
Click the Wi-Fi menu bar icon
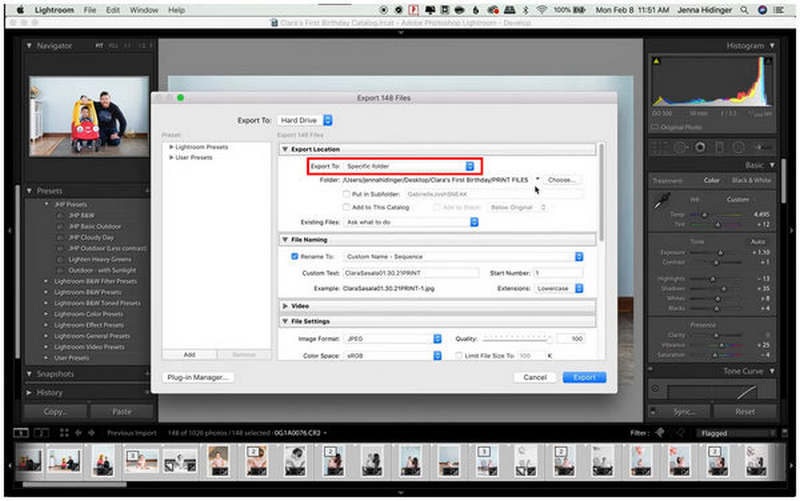point(542,10)
